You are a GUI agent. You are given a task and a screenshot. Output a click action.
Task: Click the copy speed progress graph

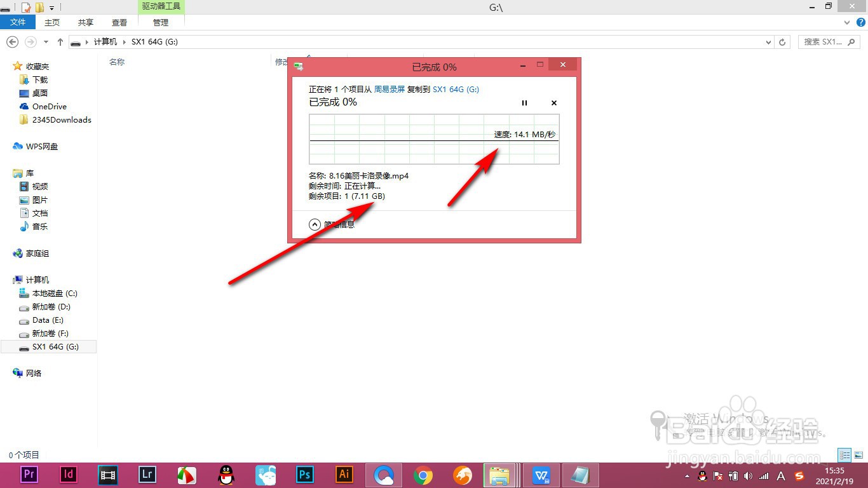[434, 139]
